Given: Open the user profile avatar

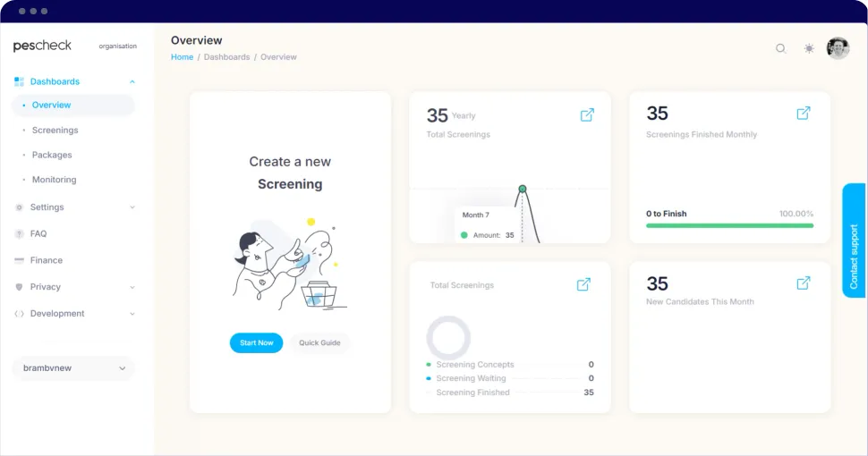Looking at the screenshot, I should 838,48.
